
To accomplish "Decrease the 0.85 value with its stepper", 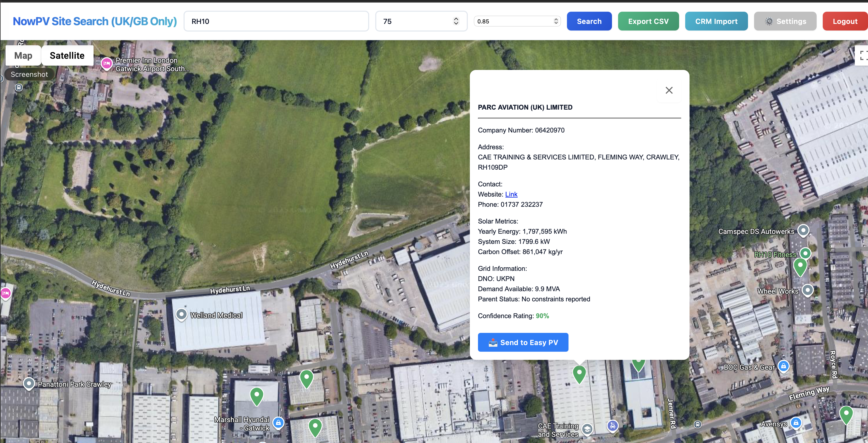I will tap(556, 24).
